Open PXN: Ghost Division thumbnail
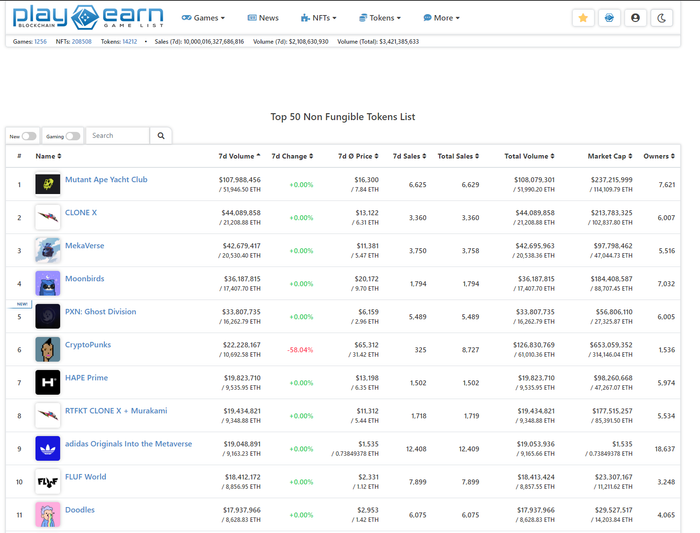 point(48,316)
